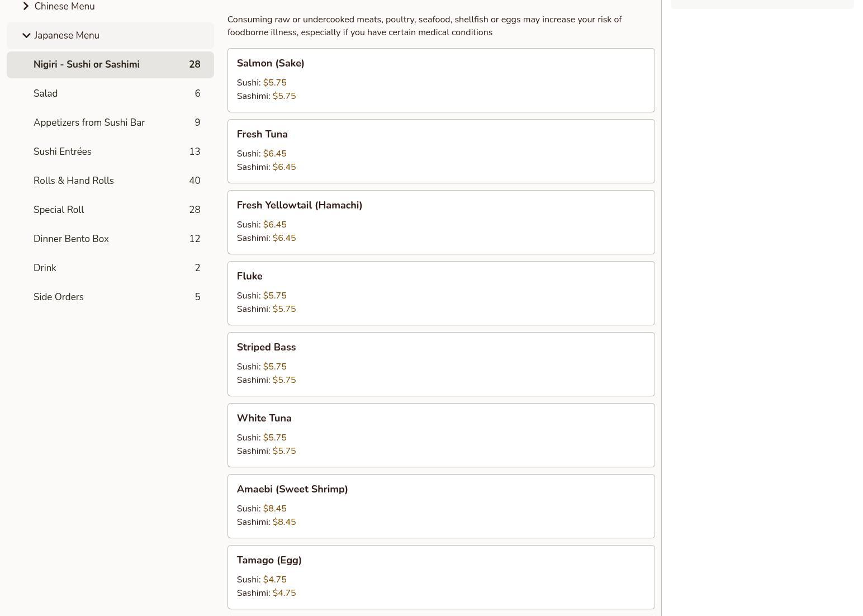This screenshot has height=616, width=863.
Task: Choose Amaebi (Sweet Shrimp) item
Action: pos(440,506)
